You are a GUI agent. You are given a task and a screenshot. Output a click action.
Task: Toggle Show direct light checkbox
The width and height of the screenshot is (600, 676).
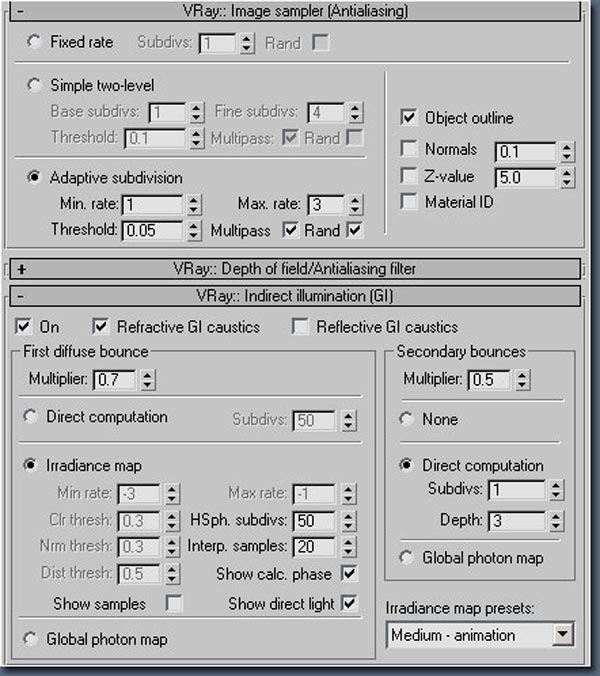tap(349, 603)
